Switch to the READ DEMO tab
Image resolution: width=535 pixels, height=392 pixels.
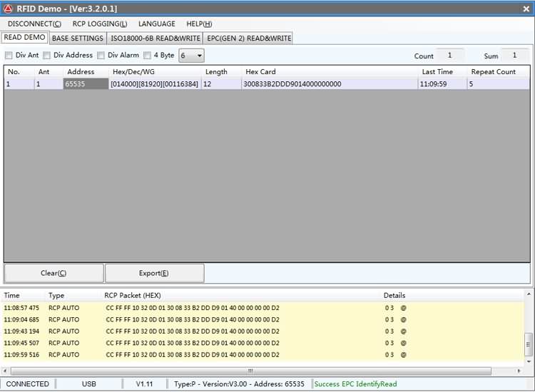tap(24, 38)
